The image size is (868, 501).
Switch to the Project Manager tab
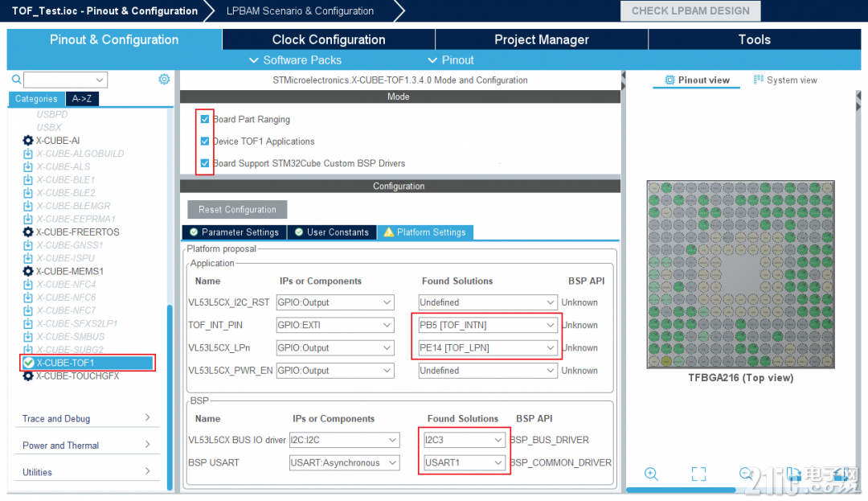tap(542, 39)
